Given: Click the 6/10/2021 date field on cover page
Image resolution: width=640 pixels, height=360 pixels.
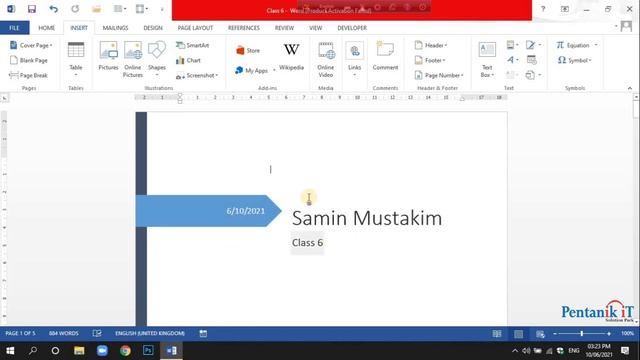Looking at the screenshot, I should (x=245, y=211).
